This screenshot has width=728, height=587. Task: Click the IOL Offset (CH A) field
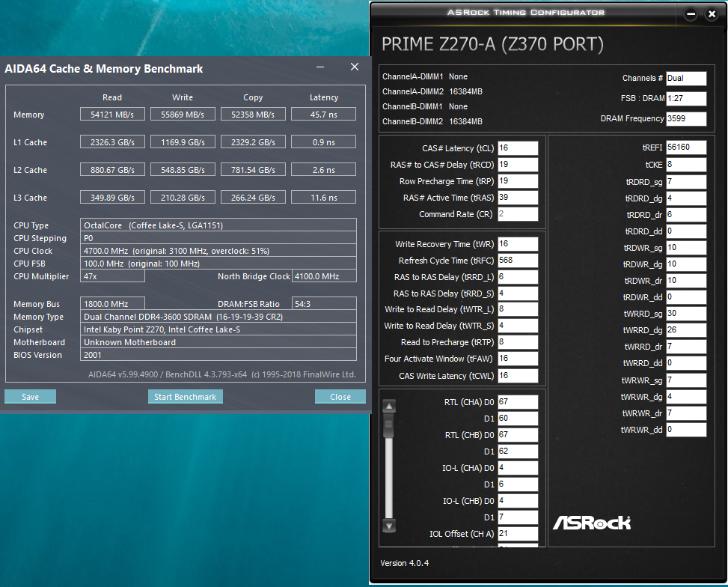click(518, 534)
